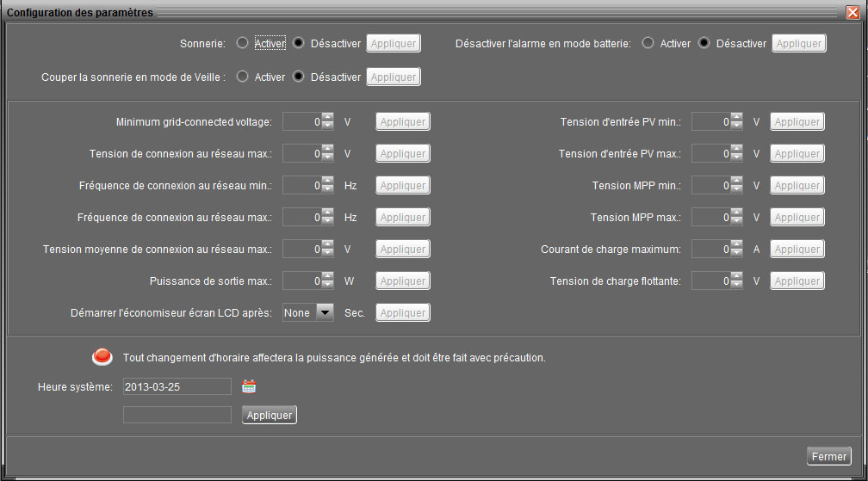Open the LCD économiseur écran dropdown
Screen dimensions: 868x481
pyautogui.click(x=325, y=312)
